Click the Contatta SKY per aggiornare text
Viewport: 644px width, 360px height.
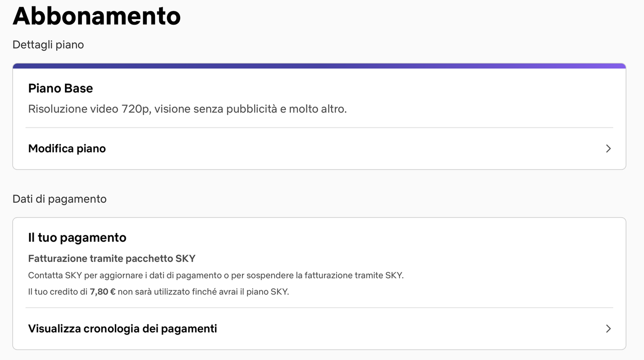coord(216,276)
